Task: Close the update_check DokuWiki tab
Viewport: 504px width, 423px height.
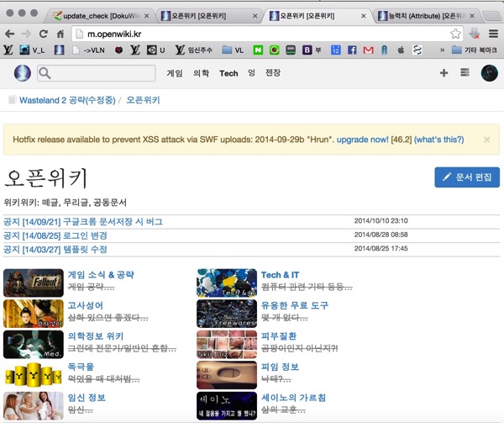Action: (x=146, y=16)
